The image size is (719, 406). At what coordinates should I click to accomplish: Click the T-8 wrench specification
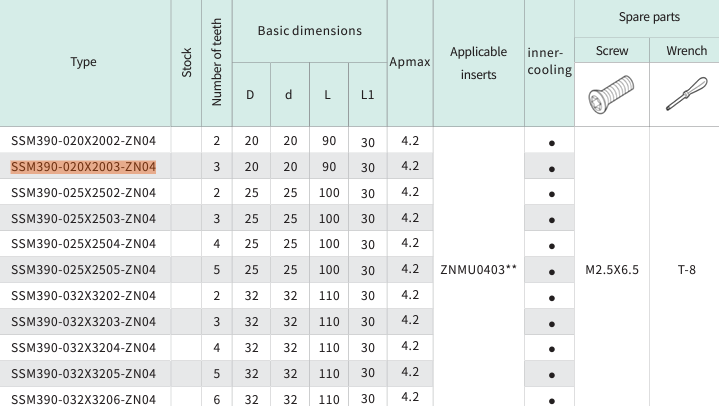tap(684, 269)
